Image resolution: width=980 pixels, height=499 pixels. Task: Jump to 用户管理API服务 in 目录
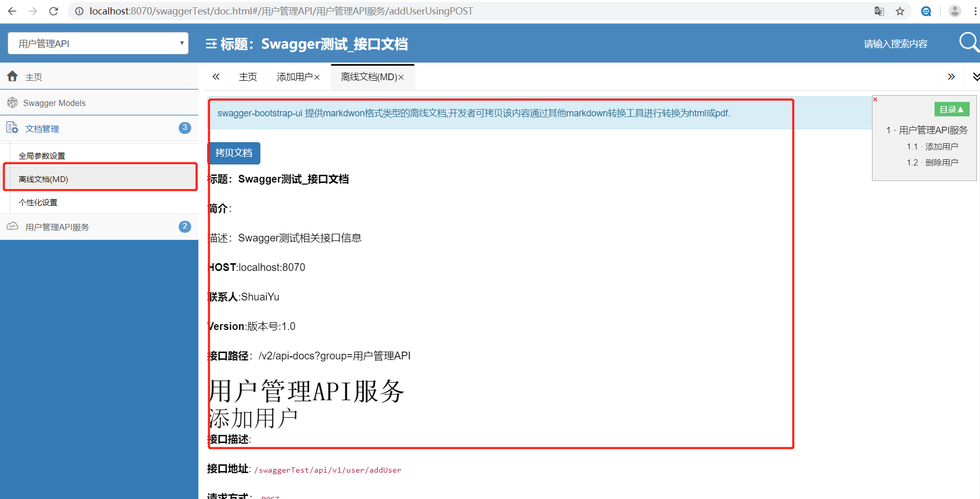point(927,130)
